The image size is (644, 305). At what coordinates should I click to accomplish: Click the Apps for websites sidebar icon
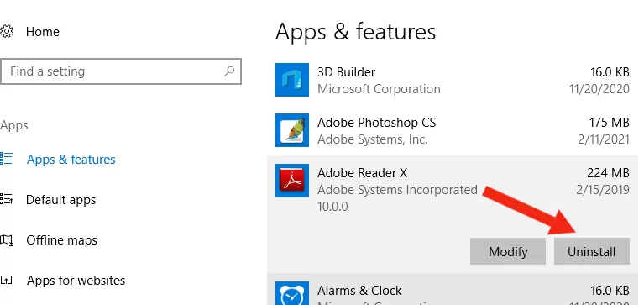coord(7,281)
